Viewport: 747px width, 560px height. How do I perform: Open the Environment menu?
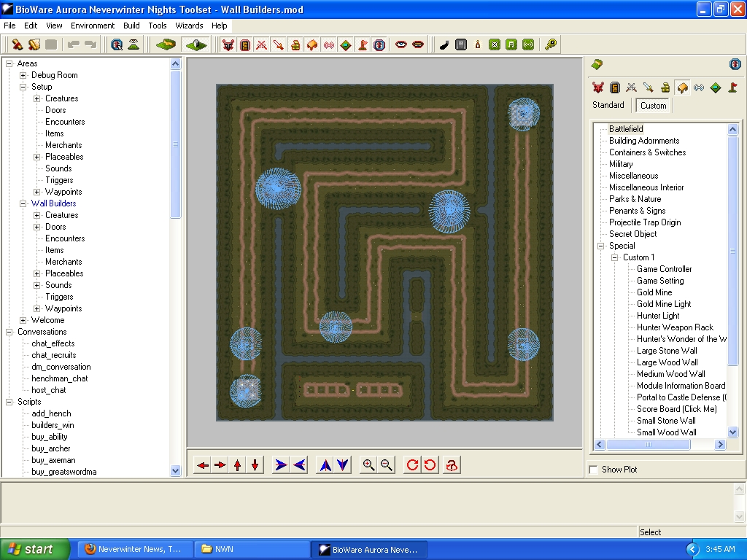pyautogui.click(x=93, y=26)
